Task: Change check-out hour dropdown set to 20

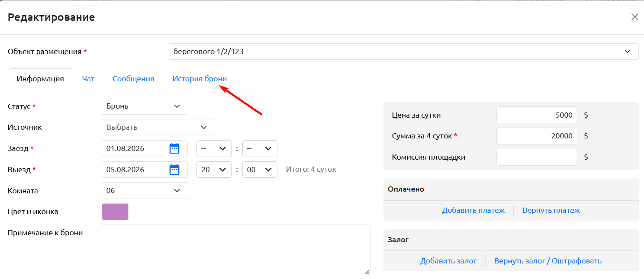Action: click(x=214, y=170)
